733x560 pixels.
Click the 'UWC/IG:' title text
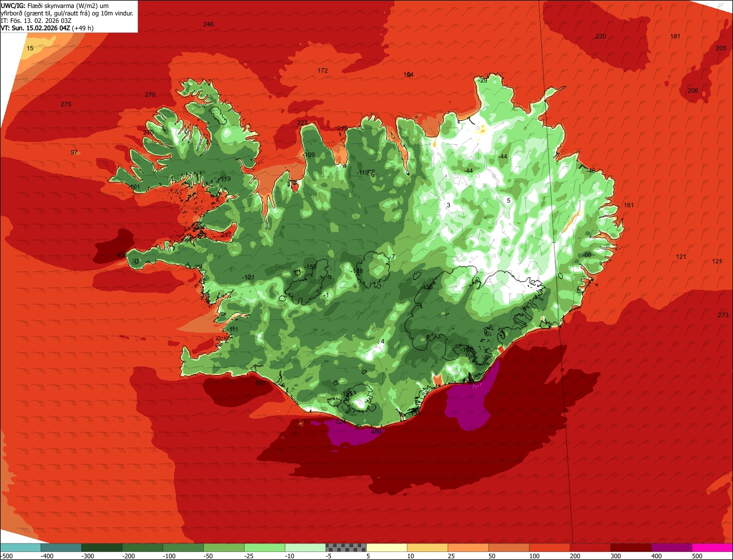(13, 5)
